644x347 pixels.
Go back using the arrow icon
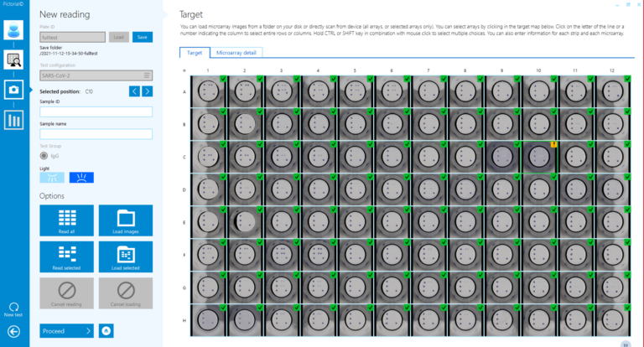click(x=13, y=331)
